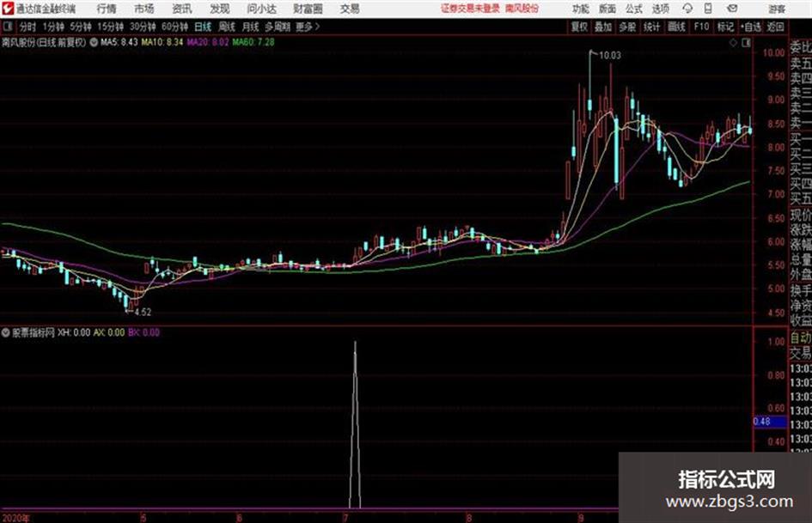
Task: Click the red stock name link 南风股份
Action: coord(522,9)
